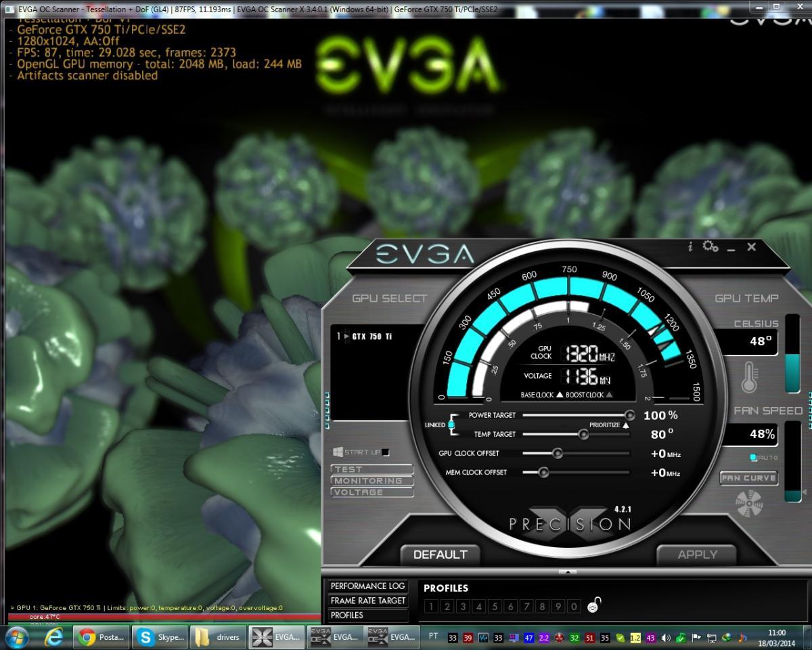812x650 pixels.
Task: Click the 100 % power target value
Action: pos(660,415)
